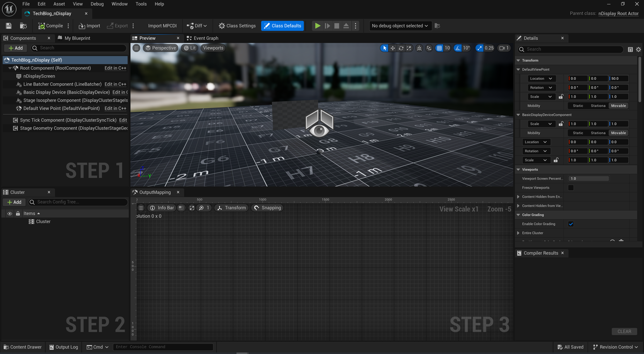Open Preview viewport options hamburger menu

point(136,48)
